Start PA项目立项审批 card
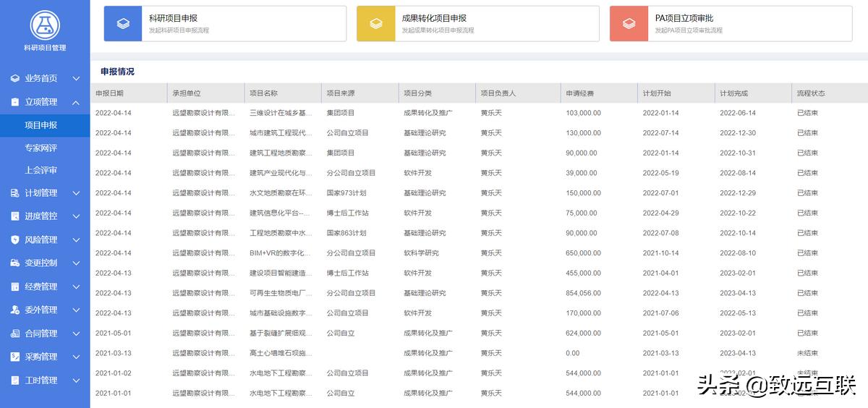This screenshot has width=868, height=408. (x=731, y=24)
